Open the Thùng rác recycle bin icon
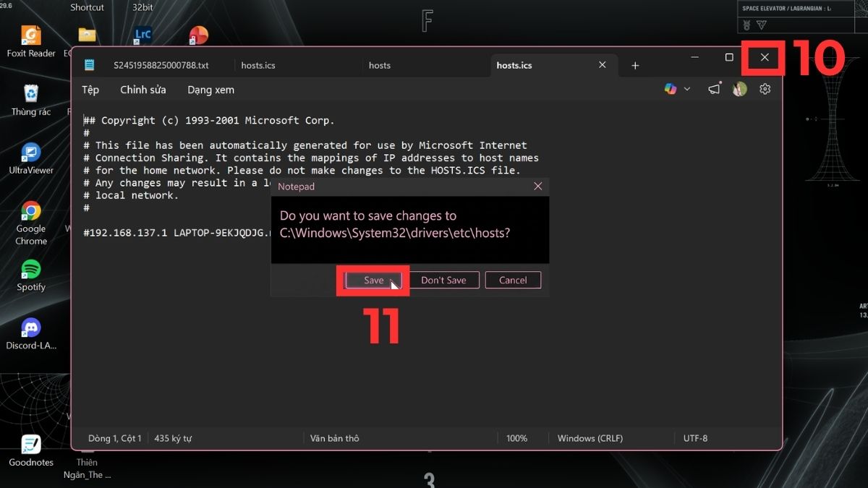The width and height of the screenshot is (868, 488). pyautogui.click(x=31, y=100)
